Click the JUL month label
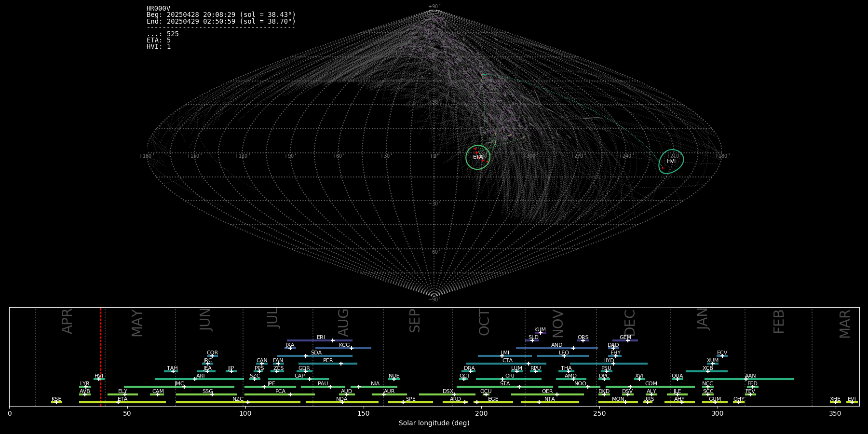This screenshot has width=868, height=434. (x=273, y=318)
